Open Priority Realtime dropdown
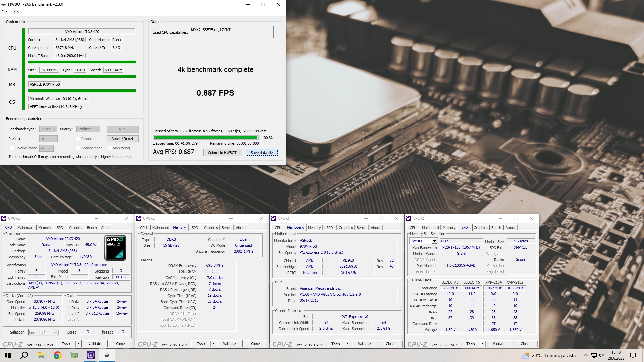Viewport: 644px width, 362px height. (x=88, y=129)
